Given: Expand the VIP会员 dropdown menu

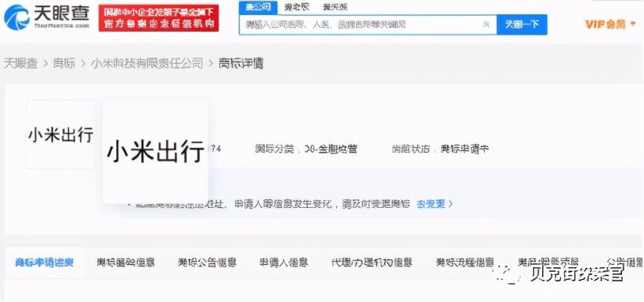Looking at the screenshot, I should [x=610, y=25].
